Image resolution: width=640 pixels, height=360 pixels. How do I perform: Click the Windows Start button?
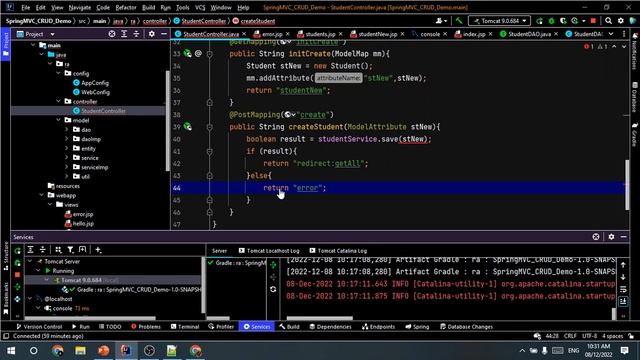tap(11, 351)
